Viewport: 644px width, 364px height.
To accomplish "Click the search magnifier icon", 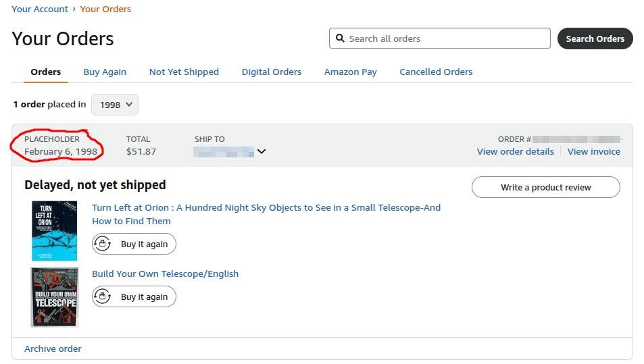I will click(340, 38).
